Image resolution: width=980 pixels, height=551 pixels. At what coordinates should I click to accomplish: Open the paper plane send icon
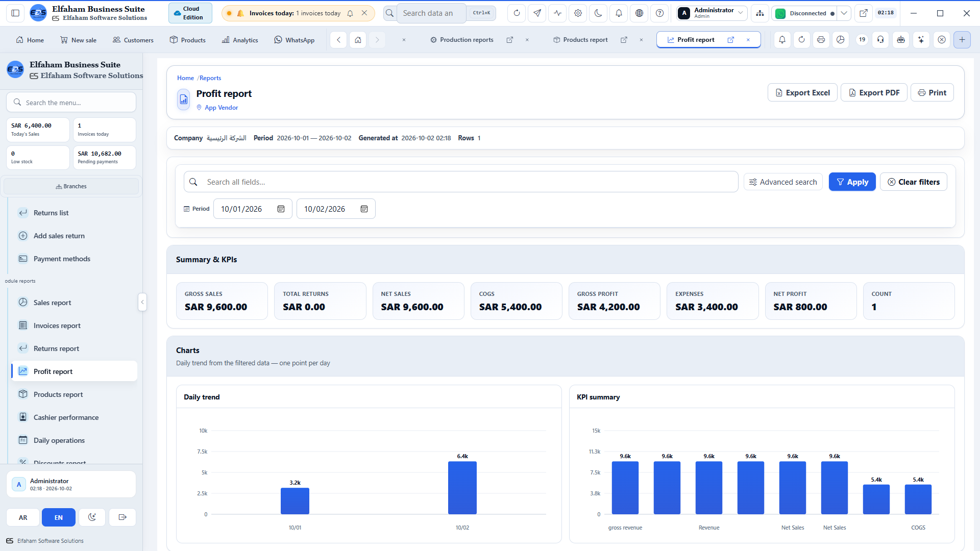[x=537, y=13]
